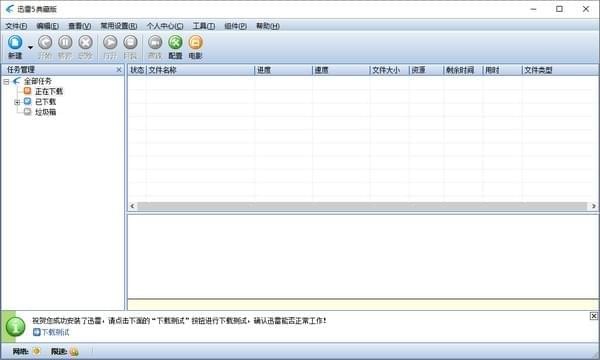Open the 常用设置(R) menu
The image size is (600, 360).
[x=119, y=26]
